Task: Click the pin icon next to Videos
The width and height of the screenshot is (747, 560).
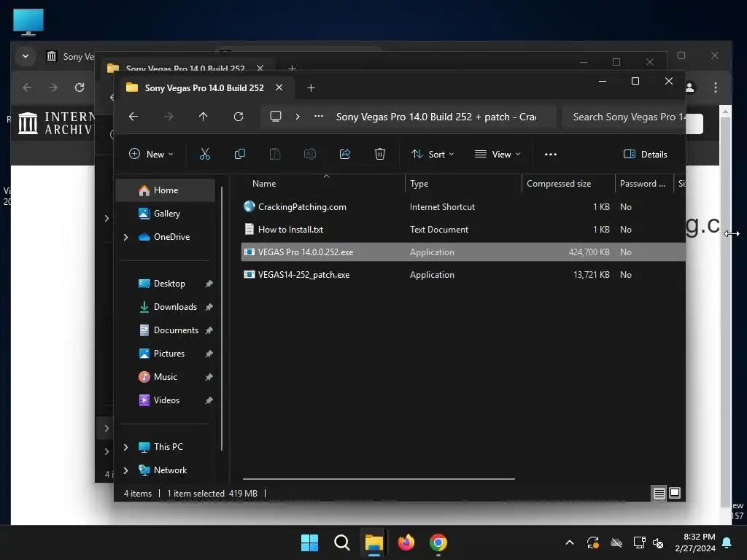Action: click(209, 400)
